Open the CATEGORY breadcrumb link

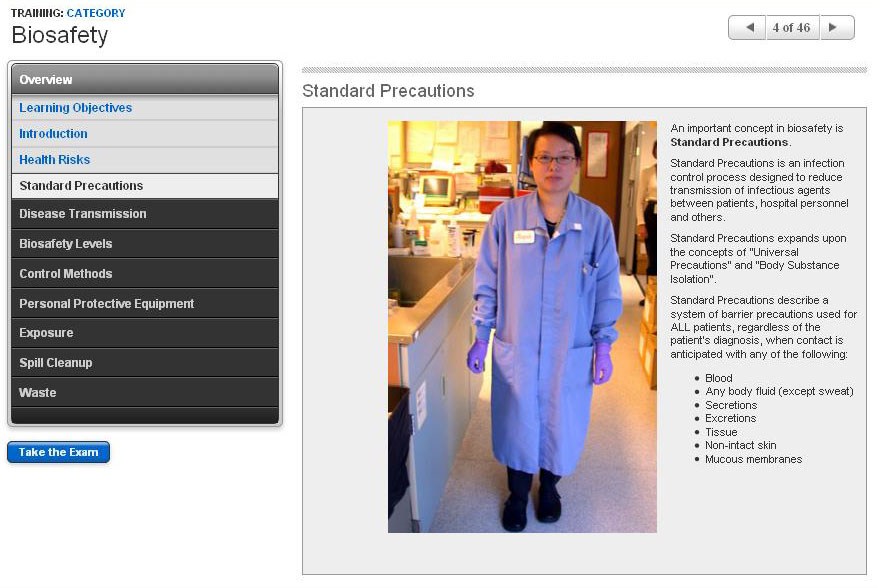[x=96, y=13]
